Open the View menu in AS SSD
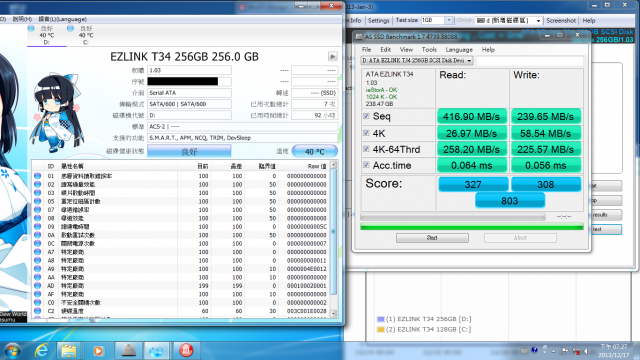This screenshot has width=640, height=360. click(406, 49)
